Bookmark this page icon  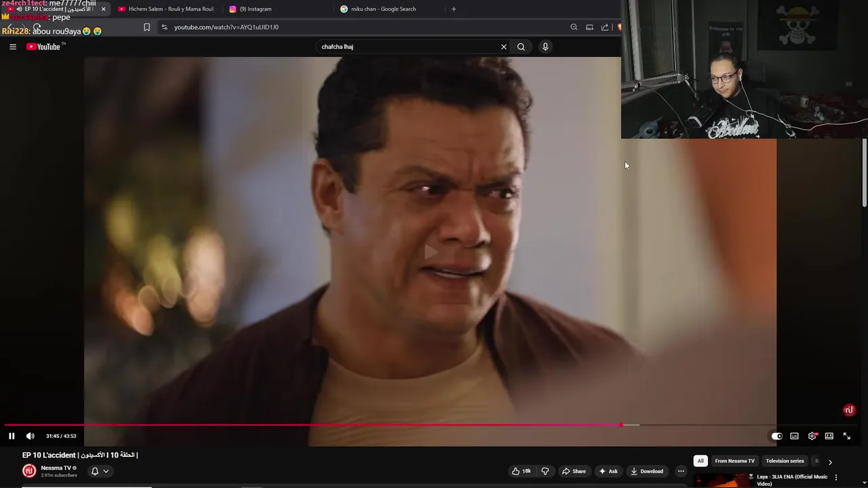point(146,27)
